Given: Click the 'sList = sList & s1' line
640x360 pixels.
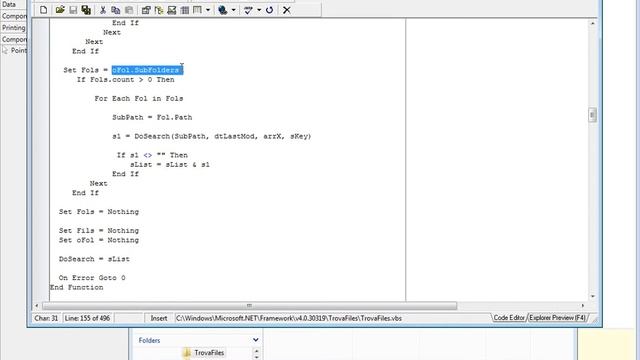Looking at the screenshot, I should pyautogui.click(x=170, y=164).
